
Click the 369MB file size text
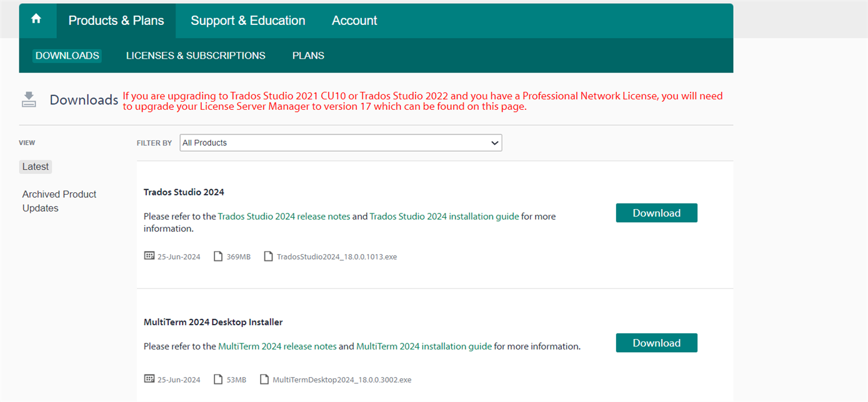tap(239, 257)
